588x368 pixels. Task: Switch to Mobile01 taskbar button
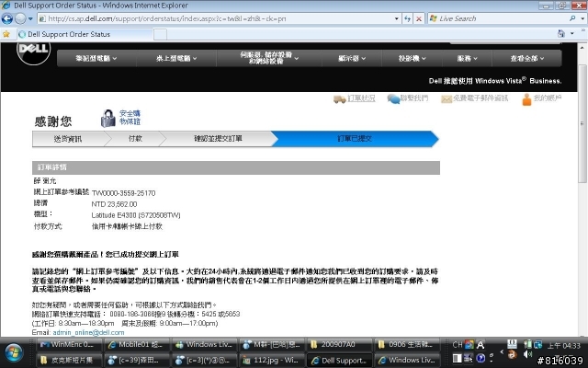137,344
